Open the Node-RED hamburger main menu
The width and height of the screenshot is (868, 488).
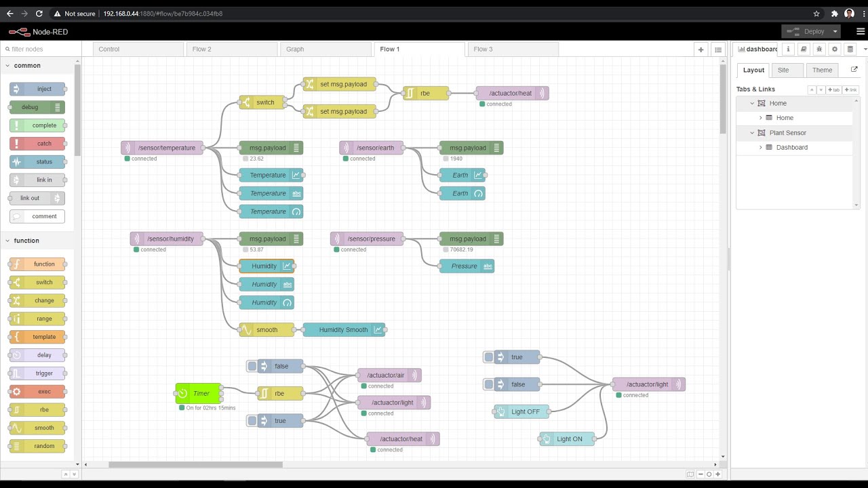861,31
